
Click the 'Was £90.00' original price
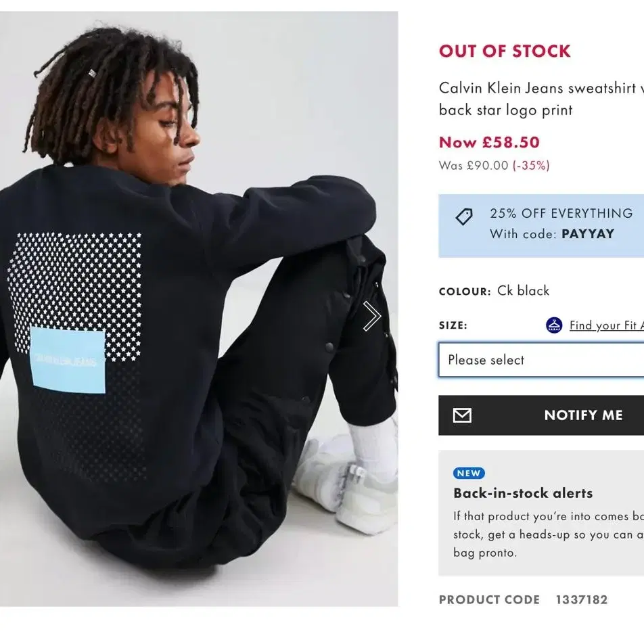[474, 165]
